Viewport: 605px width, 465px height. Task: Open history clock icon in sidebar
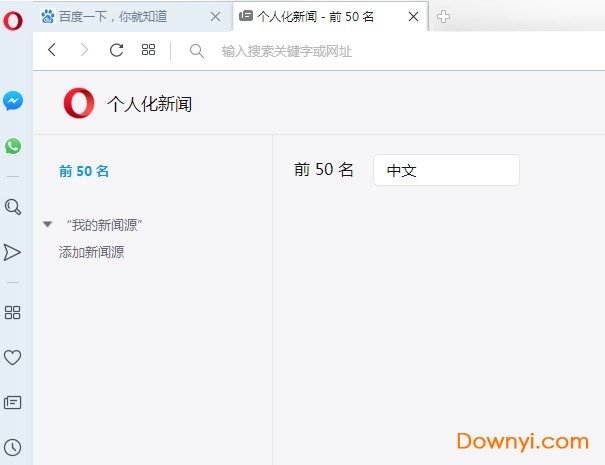pos(12,448)
